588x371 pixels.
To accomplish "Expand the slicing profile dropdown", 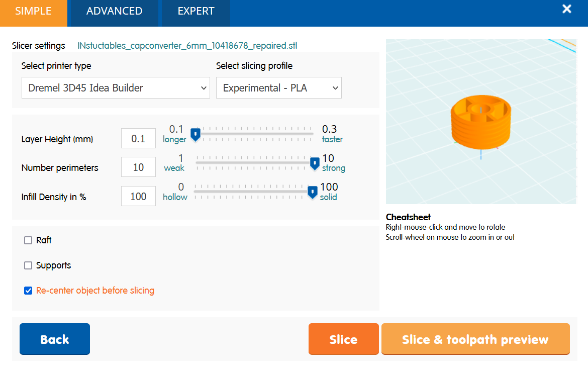I will pos(278,88).
